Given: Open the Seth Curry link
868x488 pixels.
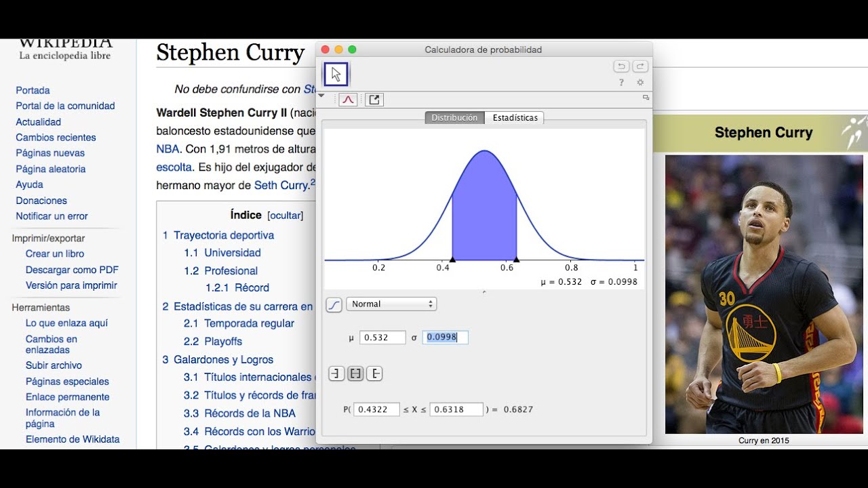Looking at the screenshot, I should 281,185.
